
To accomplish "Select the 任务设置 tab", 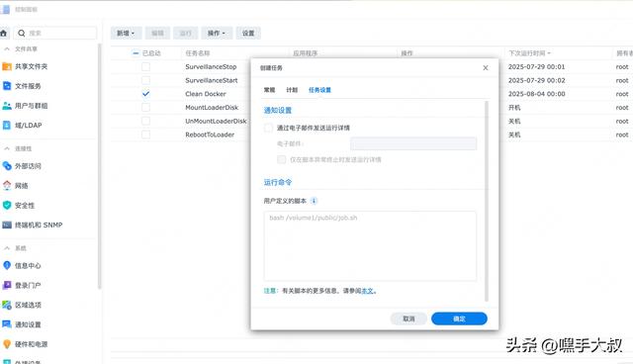I will 319,90.
